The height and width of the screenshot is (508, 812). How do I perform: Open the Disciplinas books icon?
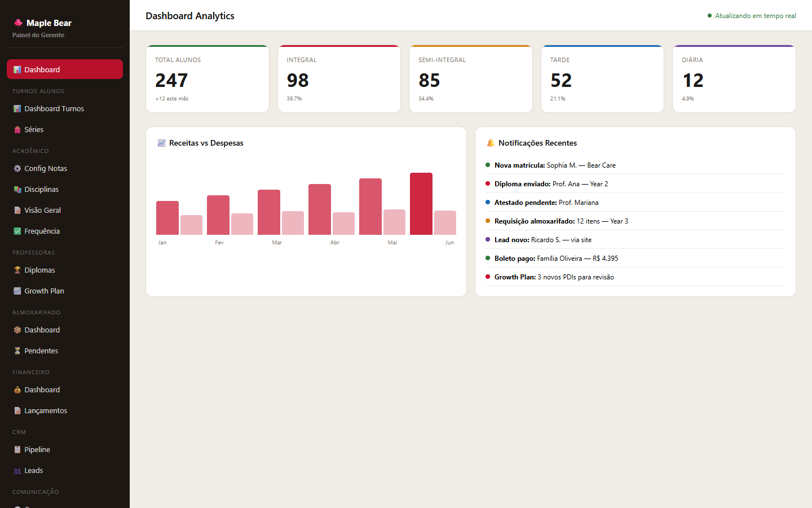pos(17,189)
